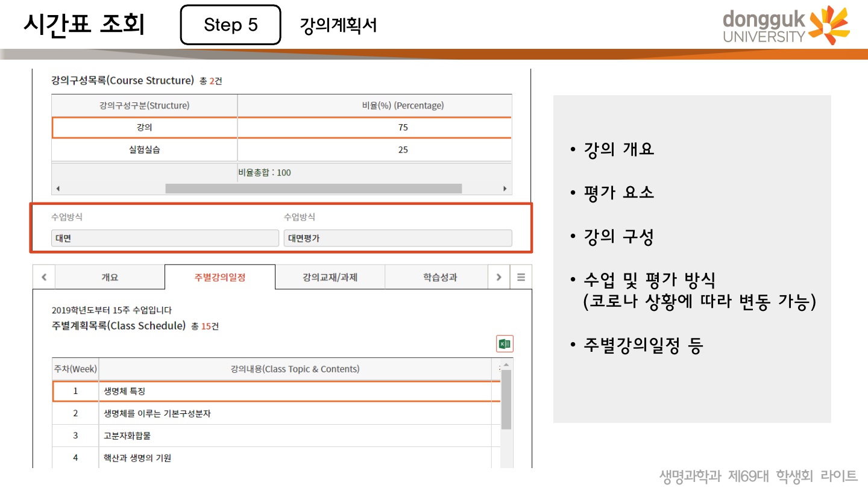Select week 3 row 고분자화합물
868x488 pixels.
(277, 436)
